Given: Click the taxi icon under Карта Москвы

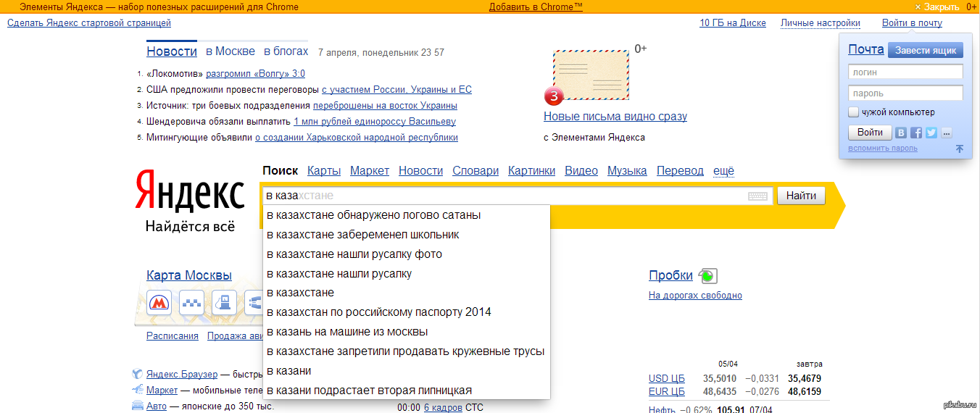Looking at the screenshot, I should (x=191, y=301).
